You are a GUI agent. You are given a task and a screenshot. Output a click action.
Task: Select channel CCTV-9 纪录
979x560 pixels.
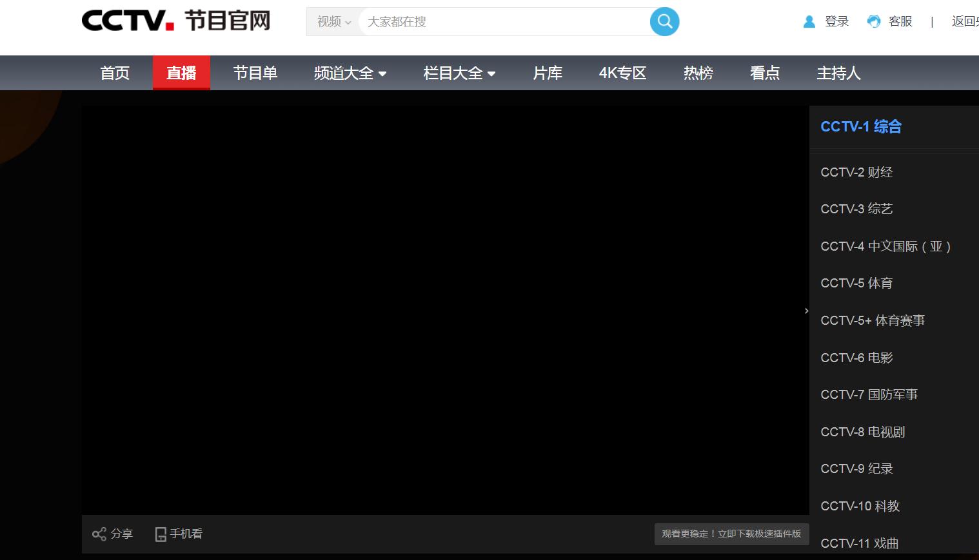click(856, 468)
